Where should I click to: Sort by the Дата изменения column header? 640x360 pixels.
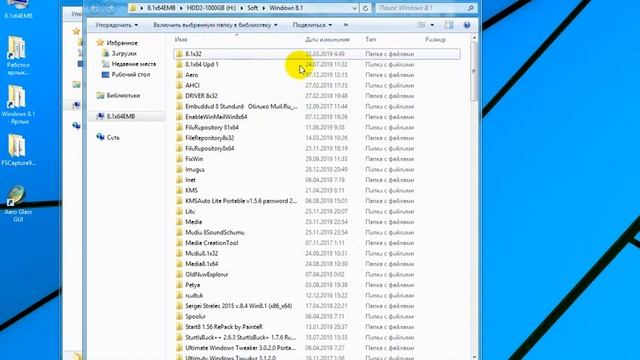[x=327, y=40]
